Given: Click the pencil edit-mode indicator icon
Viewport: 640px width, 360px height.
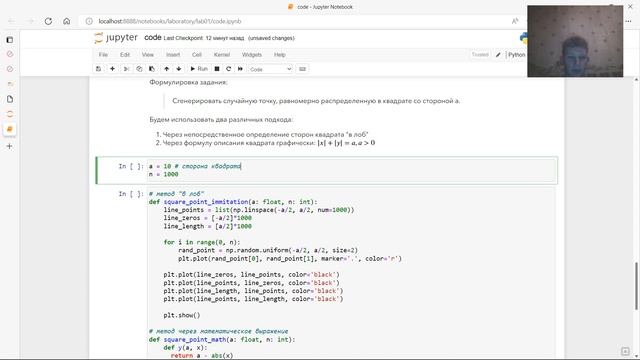Looking at the screenshot, I should pyautogui.click(x=498, y=55).
